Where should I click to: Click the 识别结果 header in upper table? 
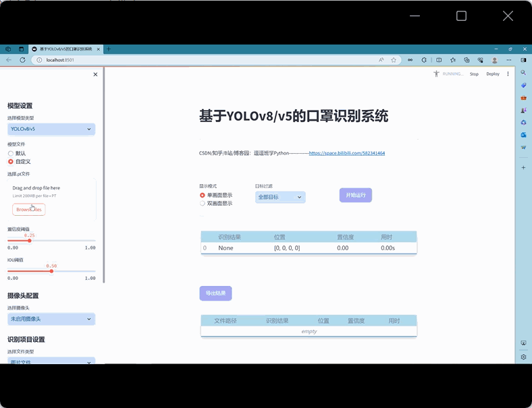(x=230, y=237)
